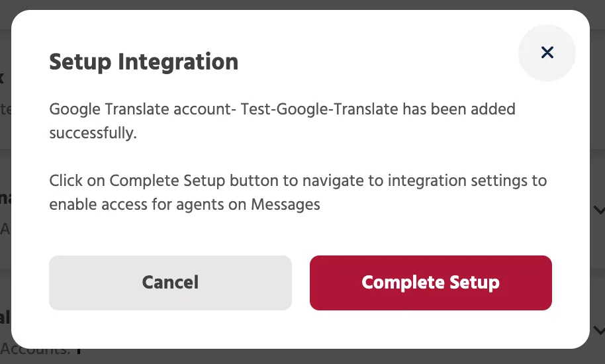
Task: Open the collapsed section arrow near Messages line
Action: click(598, 210)
